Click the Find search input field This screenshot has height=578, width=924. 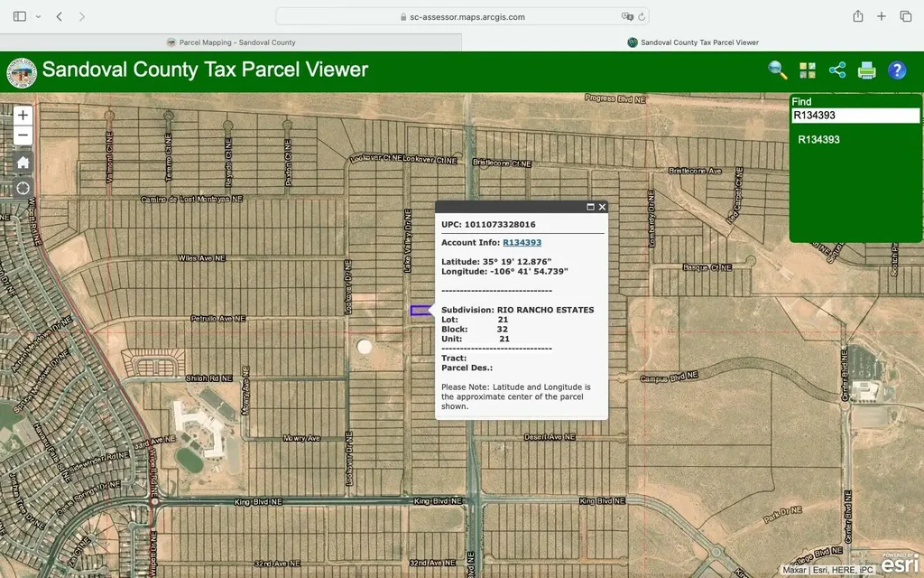[855, 116]
